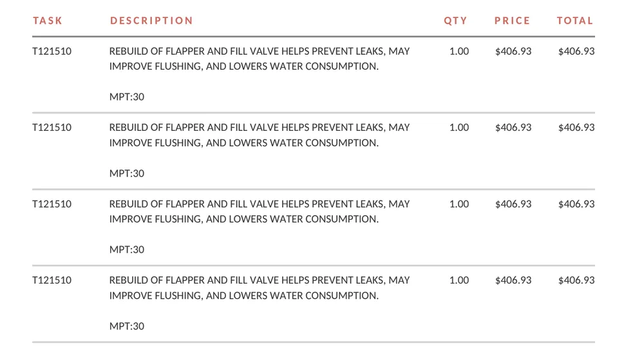The width and height of the screenshot is (644, 346).
Task: Click task code T121510 in first row
Action: click(52, 52)
